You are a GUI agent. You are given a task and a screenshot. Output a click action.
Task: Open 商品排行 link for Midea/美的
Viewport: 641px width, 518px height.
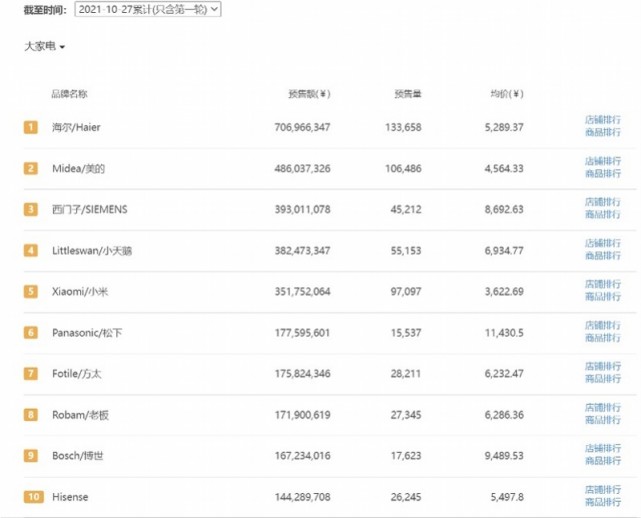tap(602, 174)
